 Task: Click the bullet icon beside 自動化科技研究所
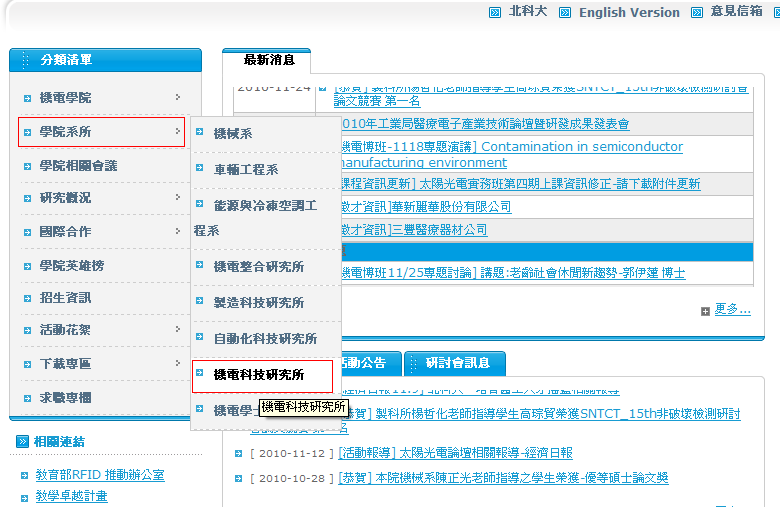[199, 337]
